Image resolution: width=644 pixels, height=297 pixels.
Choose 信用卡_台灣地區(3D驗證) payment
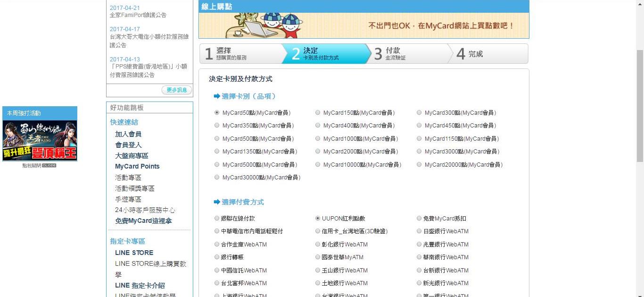(318, 231)
